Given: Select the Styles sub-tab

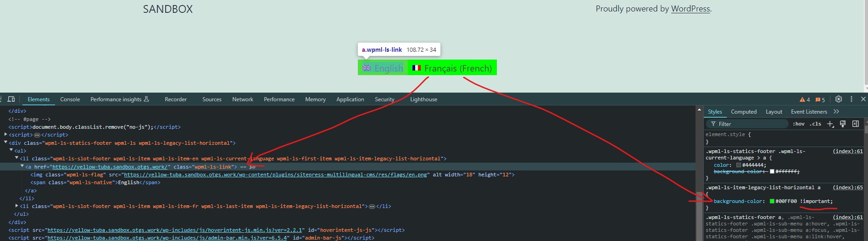Looking at the screenshot, I should pos(715,112).
